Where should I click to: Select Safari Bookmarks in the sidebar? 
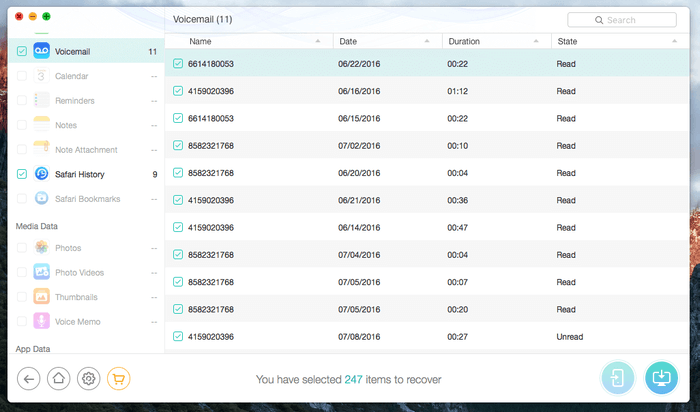[87, 198]
